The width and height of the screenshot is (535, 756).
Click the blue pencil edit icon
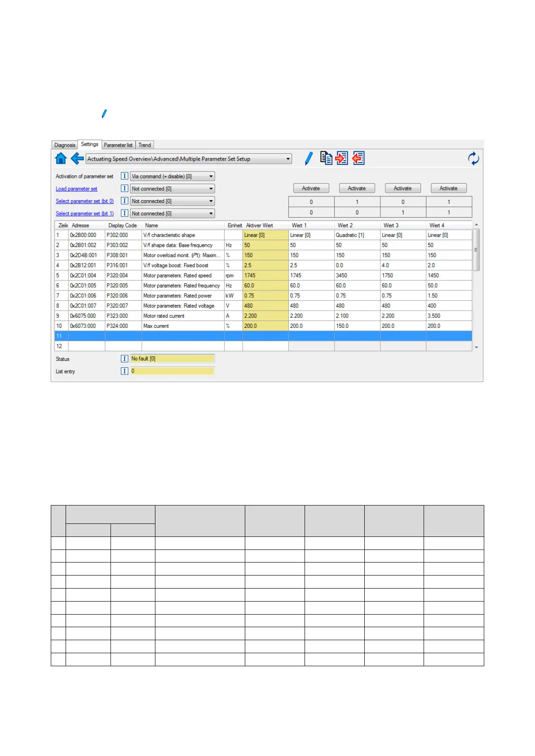(309, 158)
